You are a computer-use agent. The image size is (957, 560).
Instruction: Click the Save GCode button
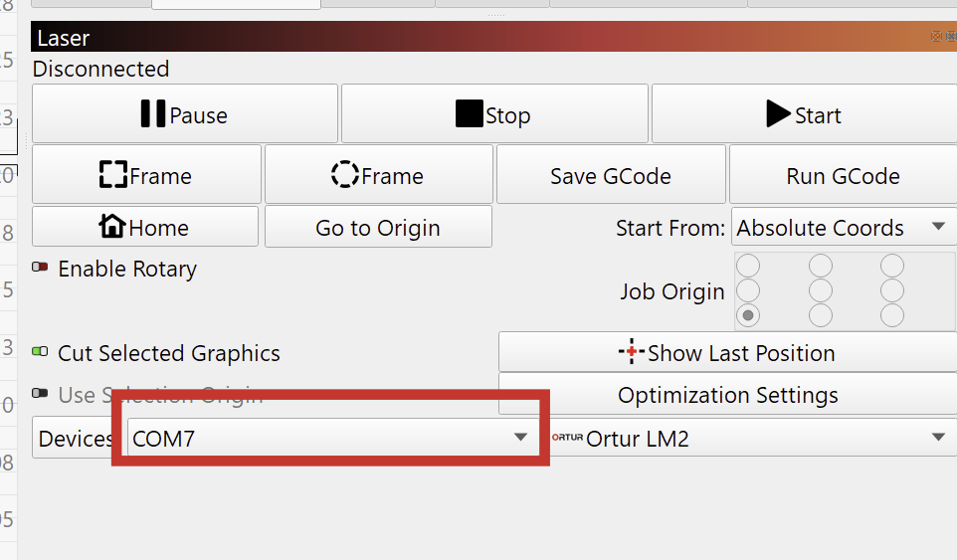pos(611,176)
